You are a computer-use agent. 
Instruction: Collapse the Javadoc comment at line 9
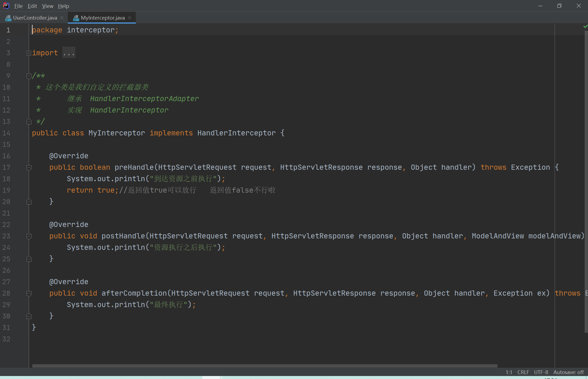tap(29, 76)
